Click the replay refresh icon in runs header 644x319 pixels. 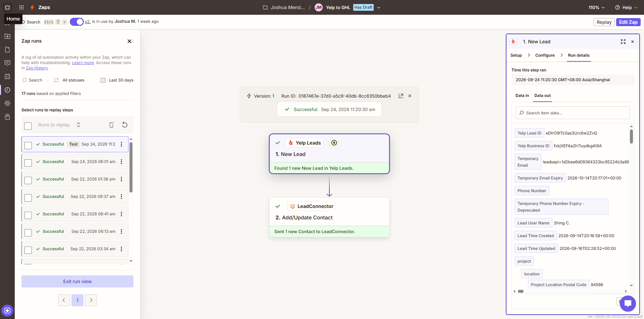(x=125, y=125)
